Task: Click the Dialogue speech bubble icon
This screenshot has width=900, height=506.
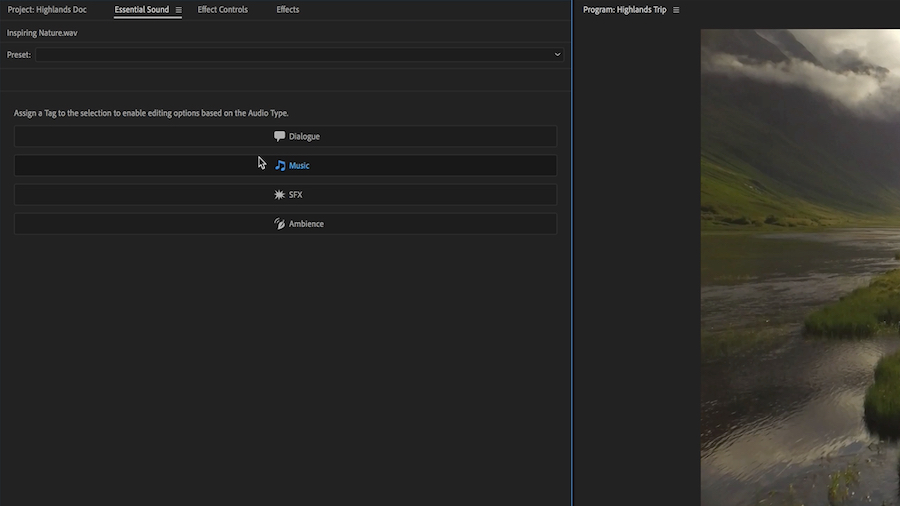Action: [280, 136]
